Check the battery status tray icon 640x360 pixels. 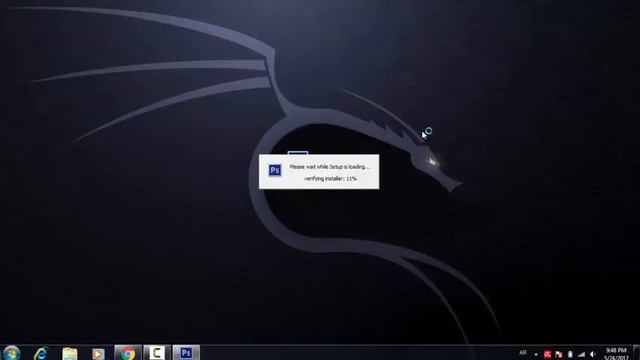(x=570, y=355)
